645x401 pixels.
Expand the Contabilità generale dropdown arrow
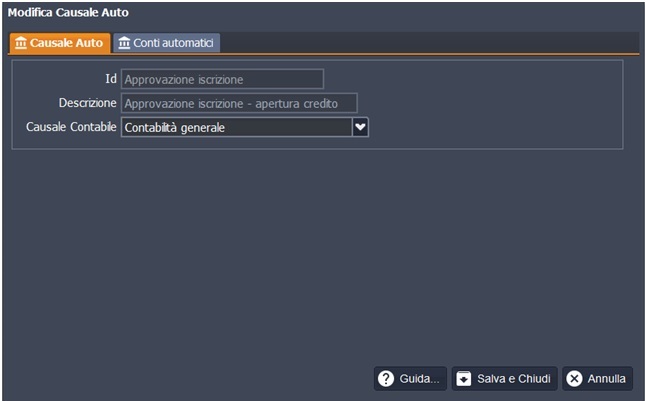(x=361, y=127)
